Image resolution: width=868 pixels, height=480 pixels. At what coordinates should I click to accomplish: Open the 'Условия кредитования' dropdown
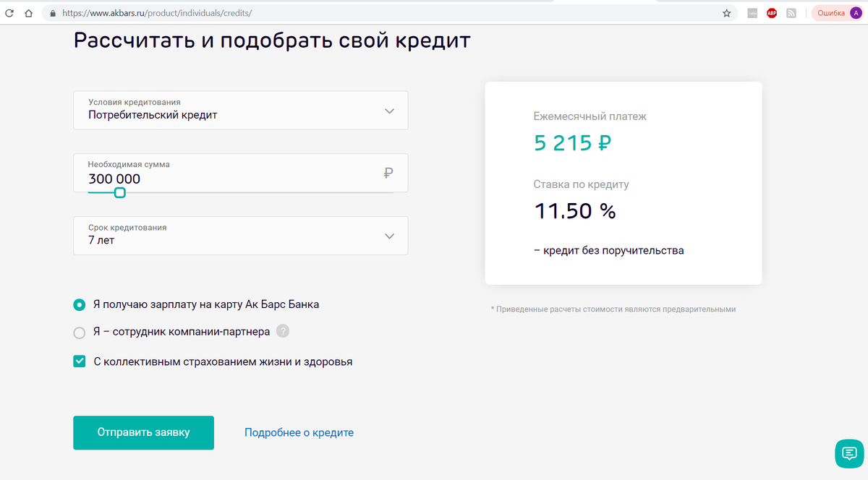point(240,110)
